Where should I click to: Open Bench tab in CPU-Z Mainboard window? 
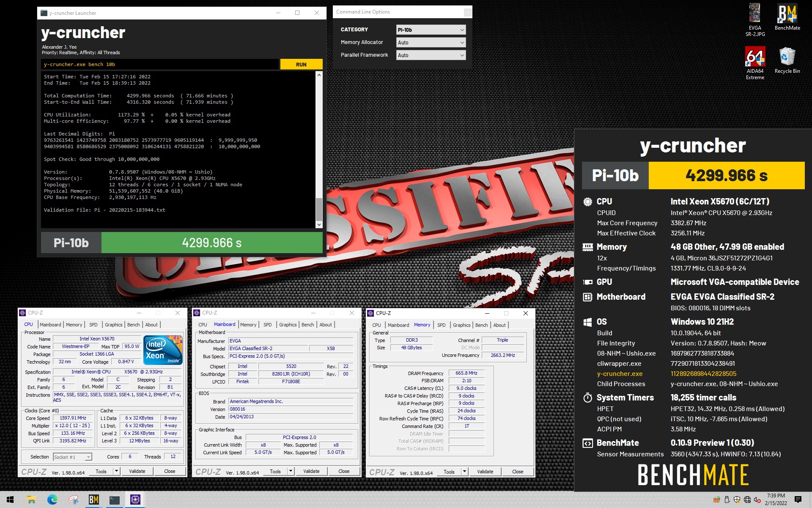307,325
